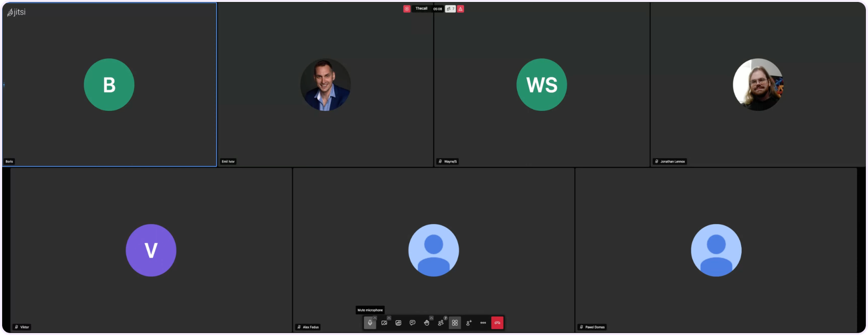
Task: Click the Jitsi logo
Action: tap(16, 12)
